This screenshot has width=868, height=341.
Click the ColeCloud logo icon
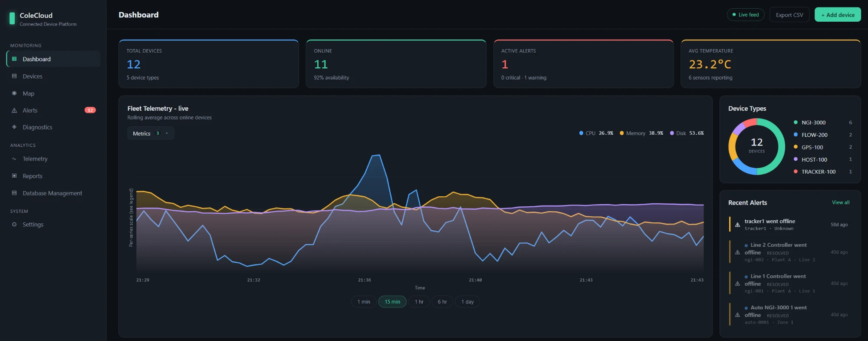(x=12, y=18)
